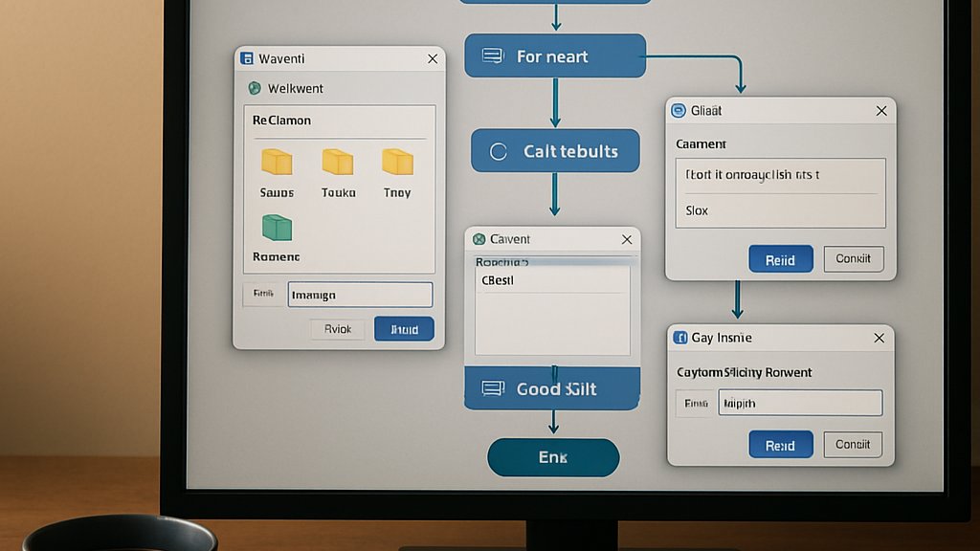Click the blue button in Waventi window
Image resolution: width=980 pixels, height=551 pixels.
coord(404,329)
